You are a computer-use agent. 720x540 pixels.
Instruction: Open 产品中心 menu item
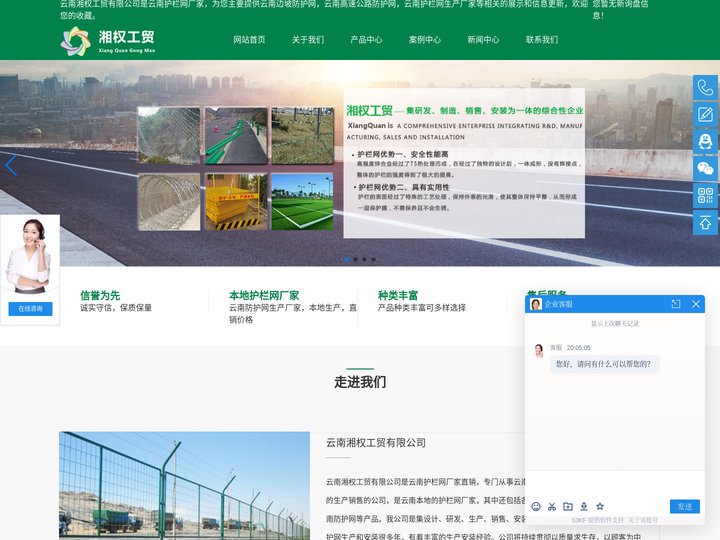coord(366,40)
